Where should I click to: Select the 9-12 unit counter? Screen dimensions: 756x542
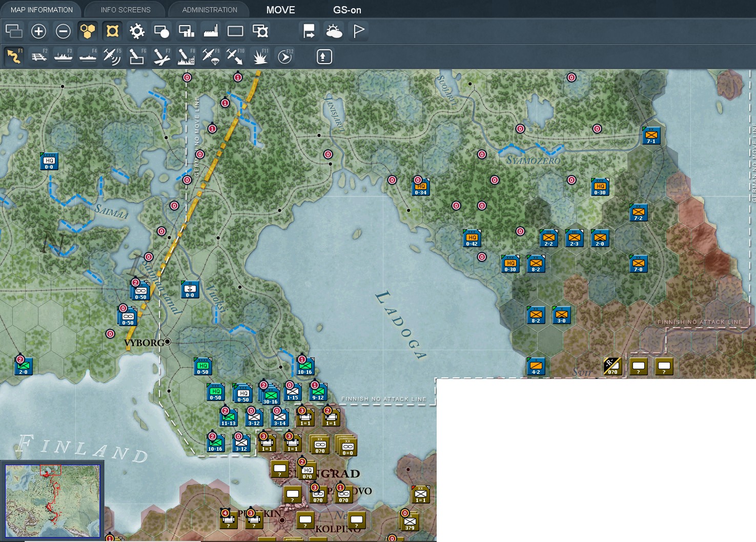point(318,392)
